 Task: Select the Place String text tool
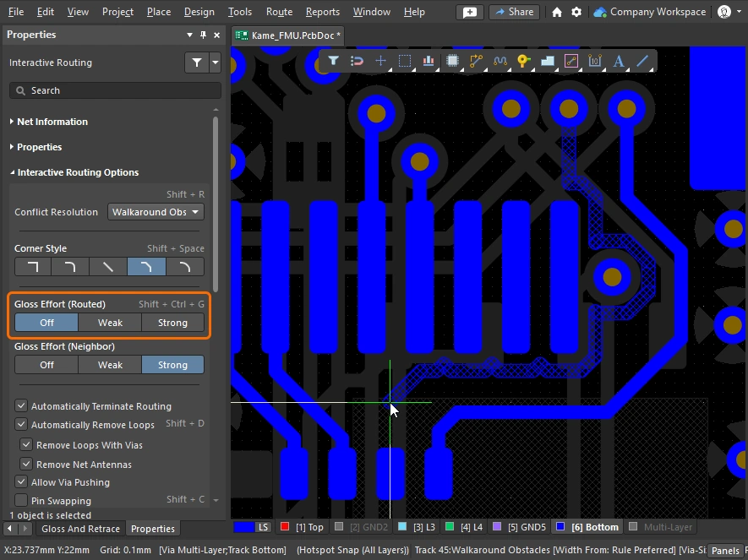click(x=619, y=61)
